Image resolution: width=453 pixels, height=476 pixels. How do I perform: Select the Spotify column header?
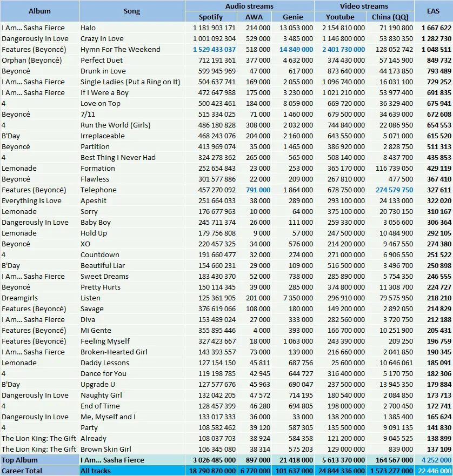[x=211, y=17]
